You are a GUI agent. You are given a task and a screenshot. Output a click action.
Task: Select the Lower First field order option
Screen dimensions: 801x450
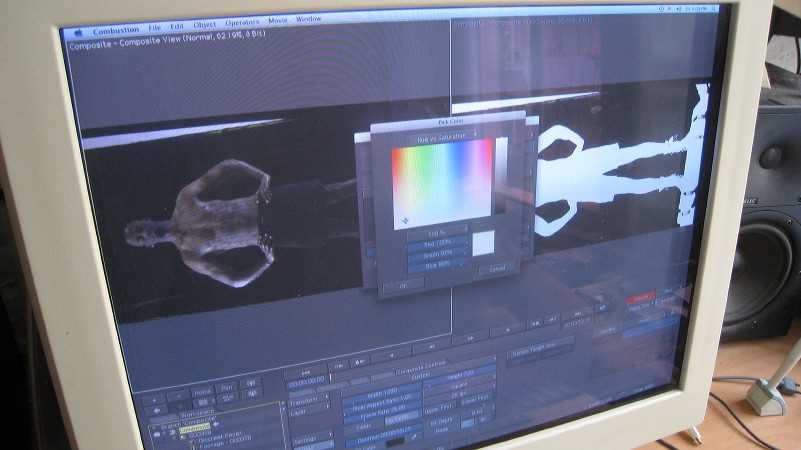(x=476, y=399)
